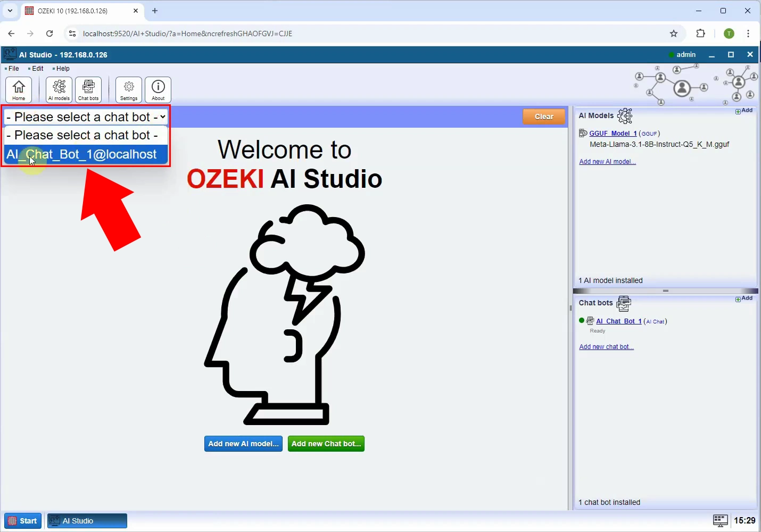Open the browser extensions puzzle icon

[x=700, y=34]
